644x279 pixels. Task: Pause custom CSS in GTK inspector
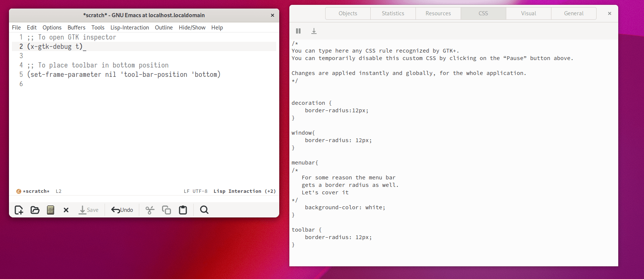coord(298,31)
